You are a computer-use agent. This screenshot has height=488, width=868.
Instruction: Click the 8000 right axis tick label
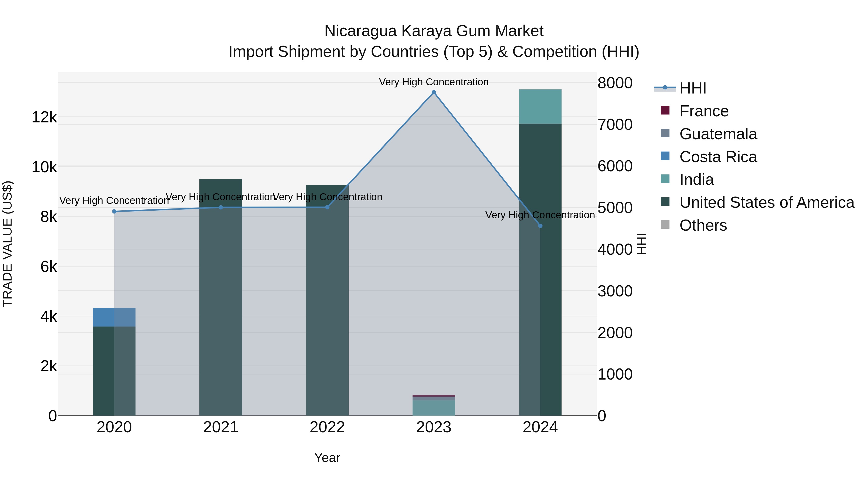click(615, 83)
